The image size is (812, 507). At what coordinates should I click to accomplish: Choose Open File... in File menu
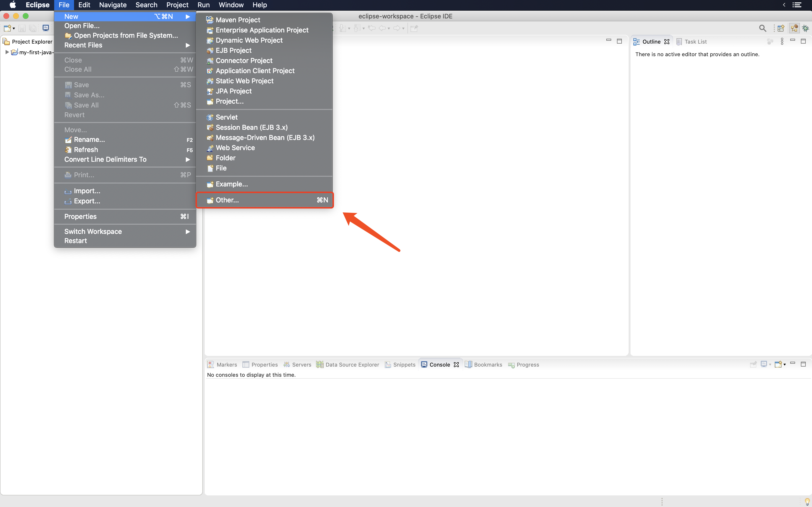point(125,26)
